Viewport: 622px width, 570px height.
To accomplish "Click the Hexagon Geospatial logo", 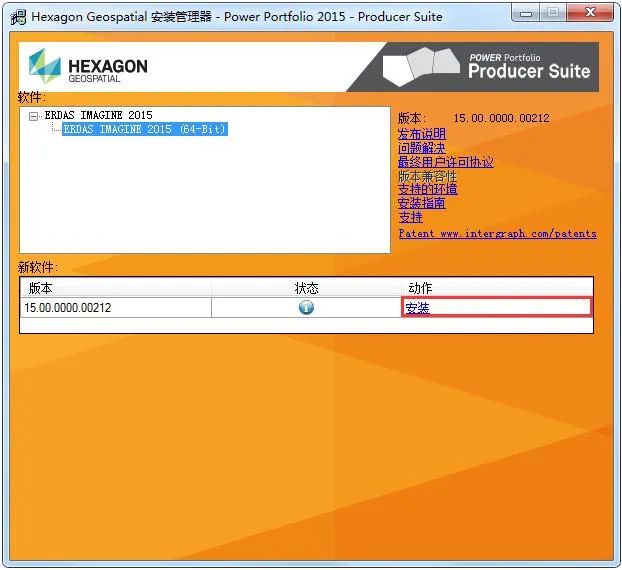I will coord(88,66).
